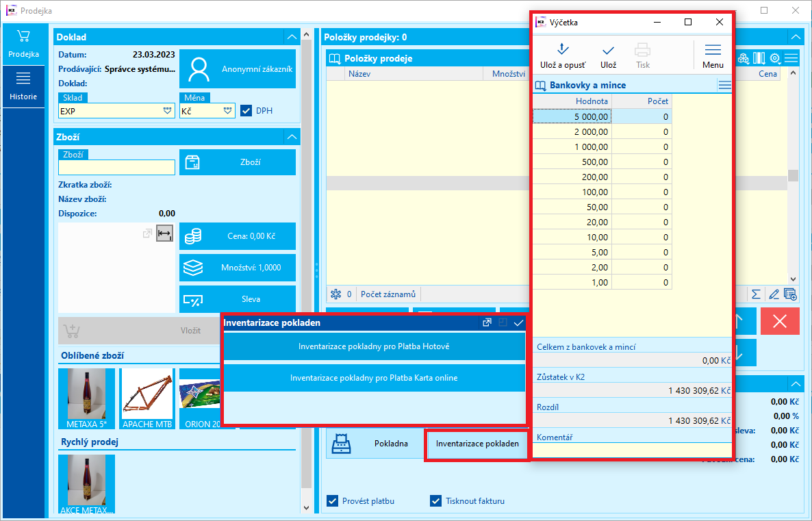This screenshot has height=521, width=812.
Task: Click the Komentář field in Výčetka
Action: point(633,450)
